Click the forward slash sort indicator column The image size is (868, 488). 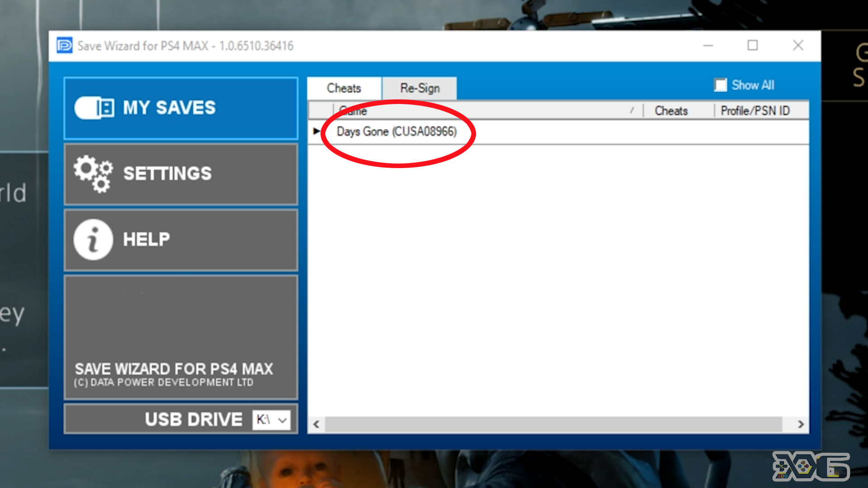pyautogui.click(x=632, y=112)
